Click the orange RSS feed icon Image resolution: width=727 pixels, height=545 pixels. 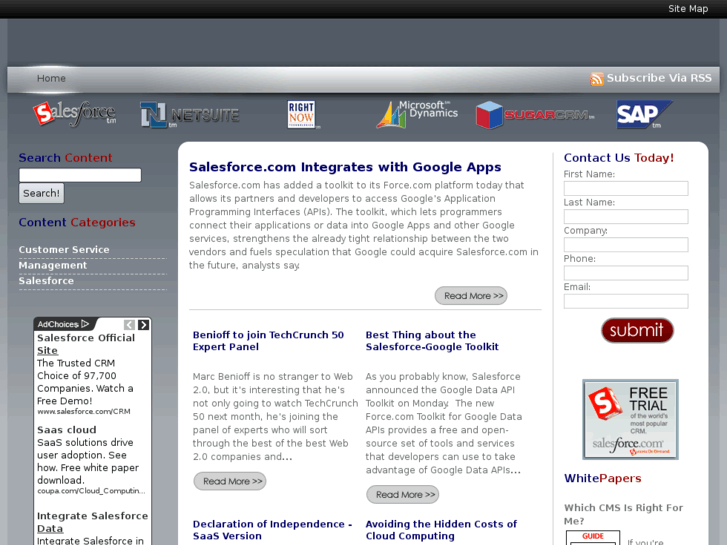click(597, 79)
